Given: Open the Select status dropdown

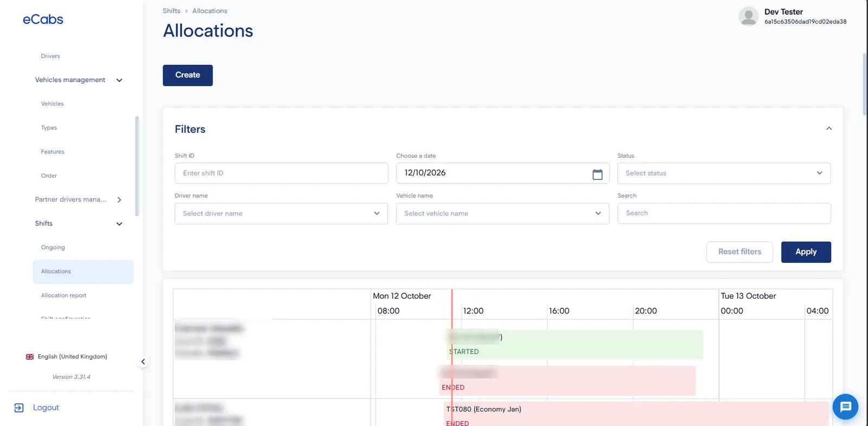Looking at the screenshot, I should (x=724, y=173).
